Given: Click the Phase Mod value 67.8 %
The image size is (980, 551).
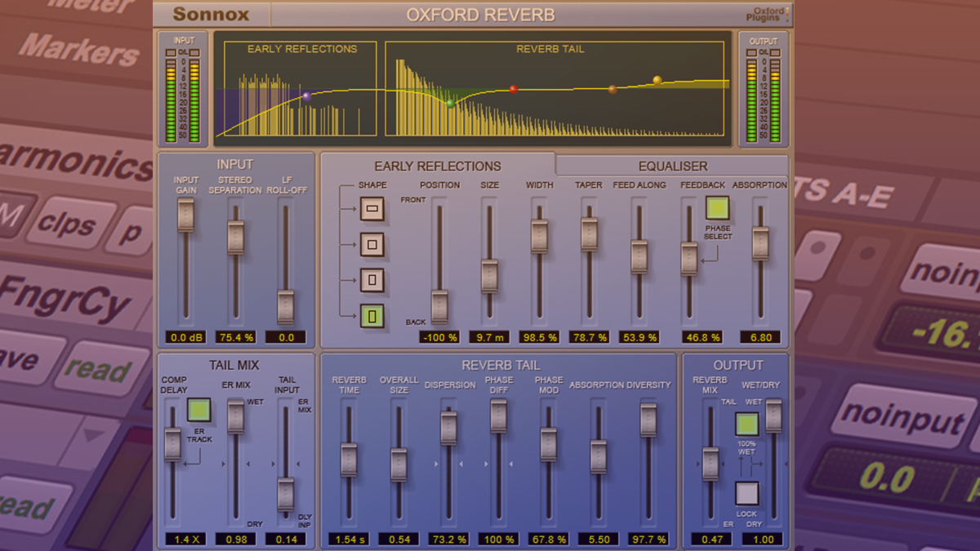Looking at the screenshot, I should click(x=548, y=539).
